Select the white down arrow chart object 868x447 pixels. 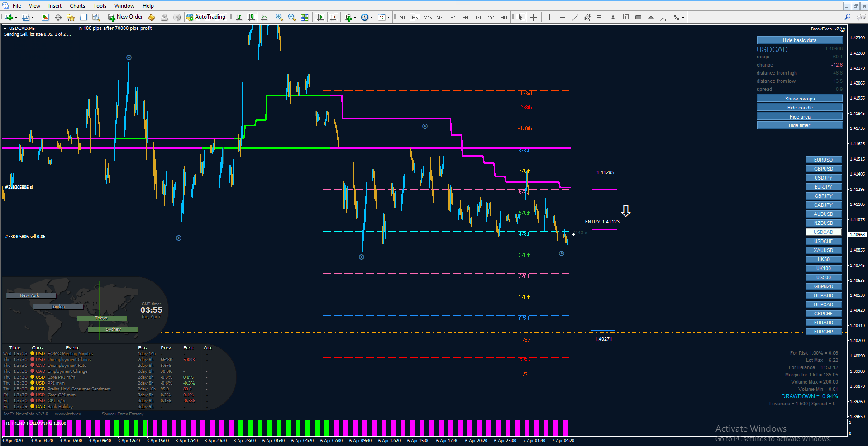pos(626,211)
